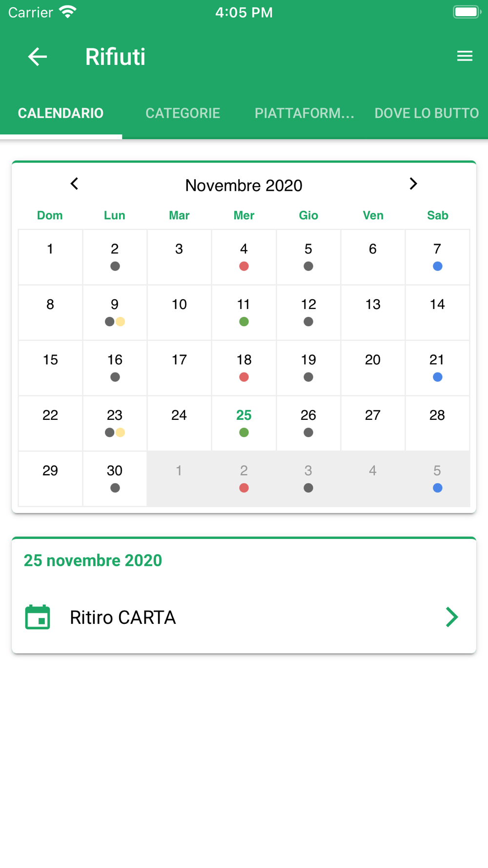Tap the blue dot under November 7

[x=438, y=266]
